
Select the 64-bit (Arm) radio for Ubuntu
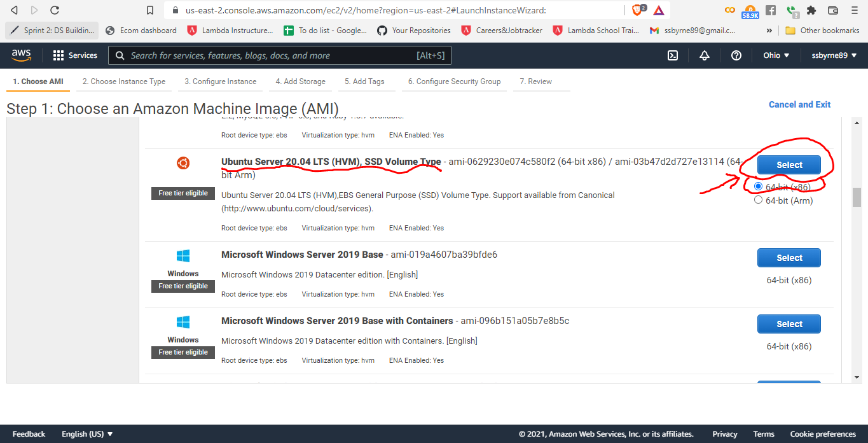758,200
